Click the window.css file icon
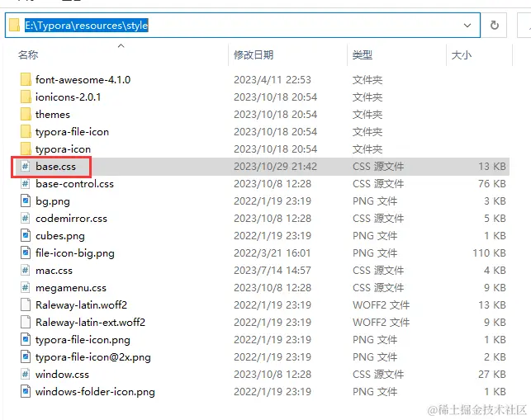The image size is (531, 420). tap(26, 374)
